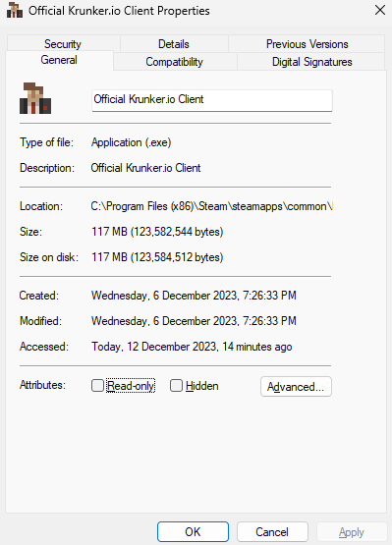The image size is (392, 545).
Task: Enable the Read-only checkbox
Action: 97,386
